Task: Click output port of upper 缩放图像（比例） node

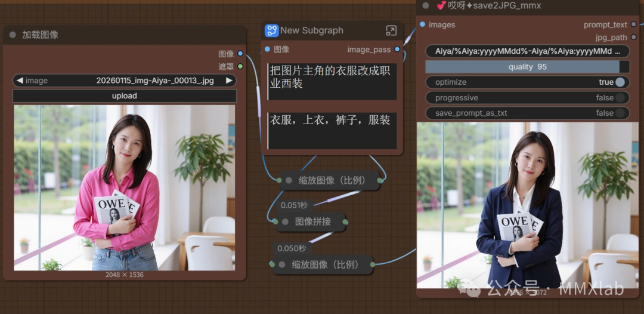Action: coord(380,180)
